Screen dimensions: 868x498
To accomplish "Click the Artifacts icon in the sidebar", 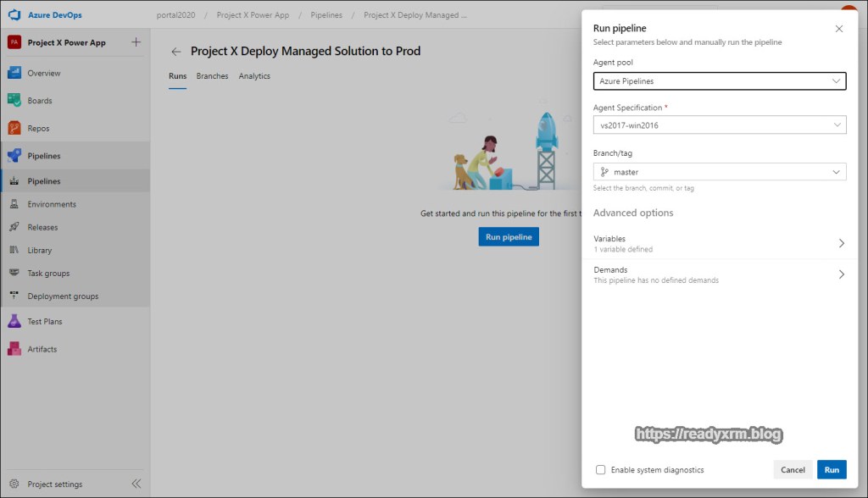I will [x=14, y=349].
